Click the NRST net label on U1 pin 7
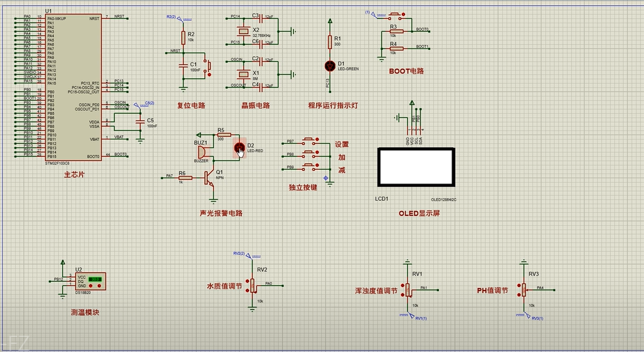Viewport: 644px width, 352px height. coord(119,16)
